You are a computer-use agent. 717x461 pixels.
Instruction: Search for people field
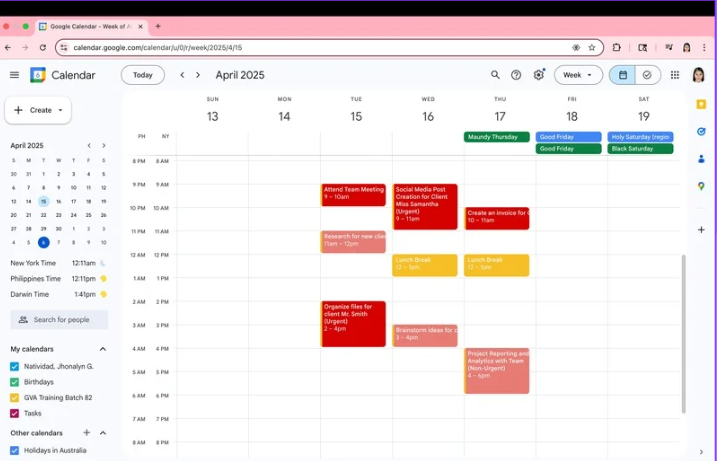click(59, 320)
